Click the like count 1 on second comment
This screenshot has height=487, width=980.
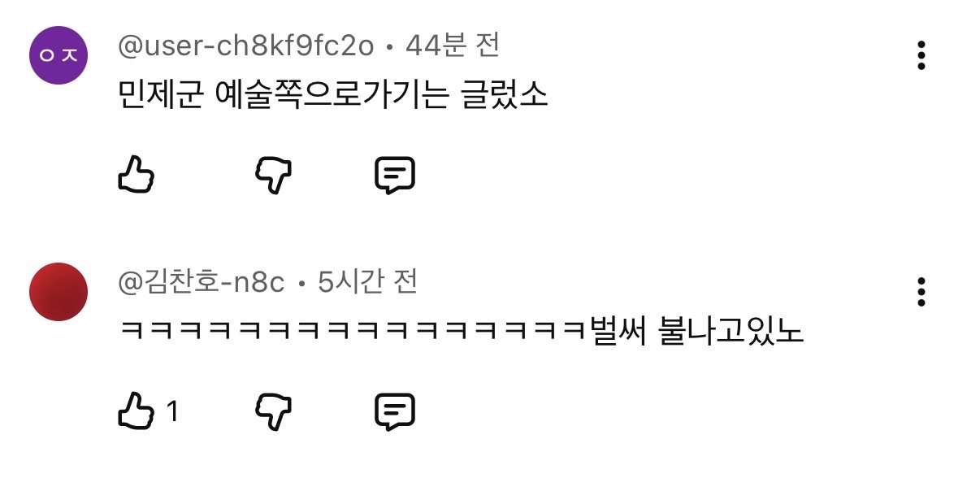172,412
